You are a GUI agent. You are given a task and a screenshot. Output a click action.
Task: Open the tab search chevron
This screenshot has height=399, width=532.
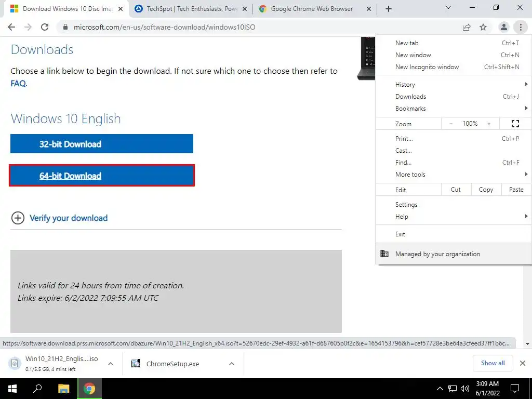click(448, 7)
